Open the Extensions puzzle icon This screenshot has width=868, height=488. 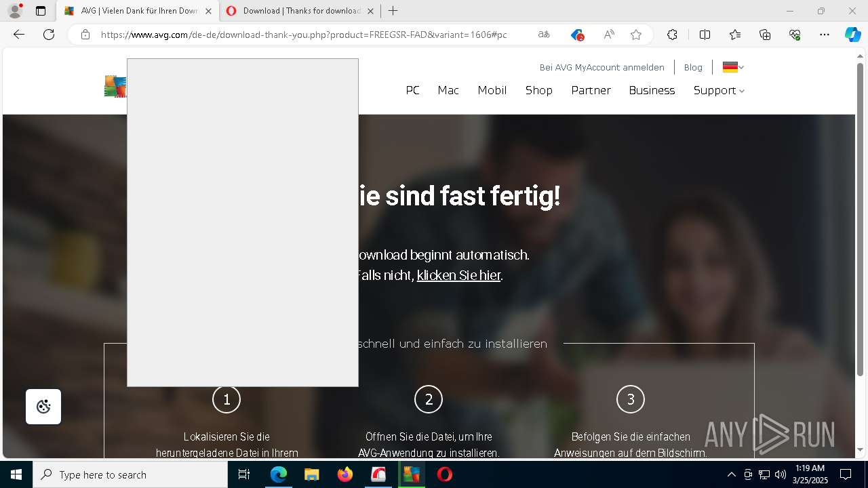672,35
